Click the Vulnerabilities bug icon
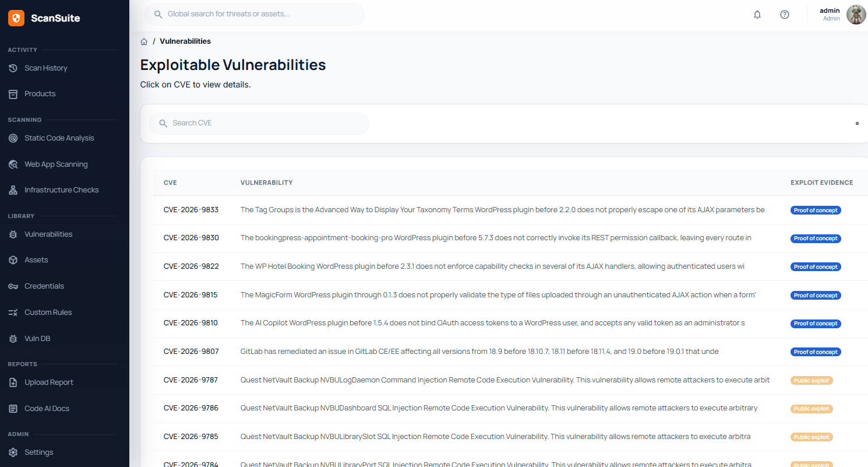This screenshot has height=467, width=868. 13,234
